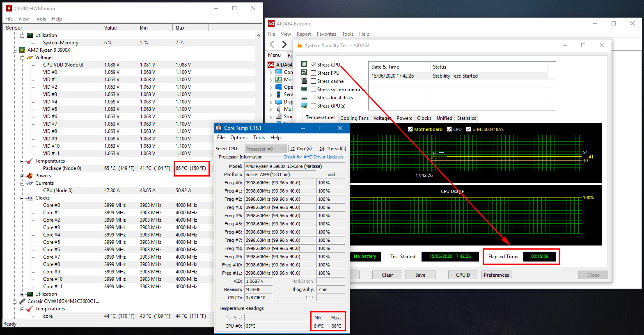Toggle the CPU graph checkbox
644x335 pixels.
449,129
